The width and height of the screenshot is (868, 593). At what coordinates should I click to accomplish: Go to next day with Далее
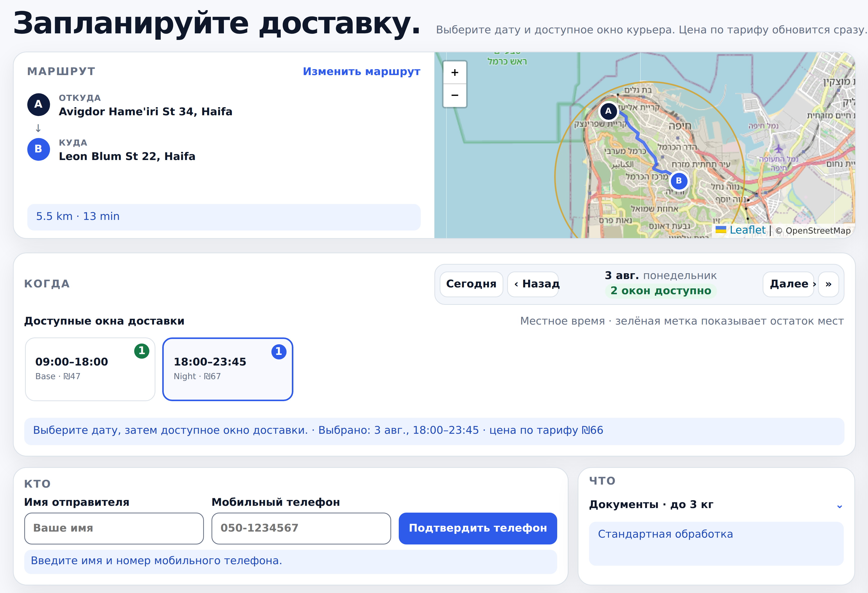[x=788, y=284]
